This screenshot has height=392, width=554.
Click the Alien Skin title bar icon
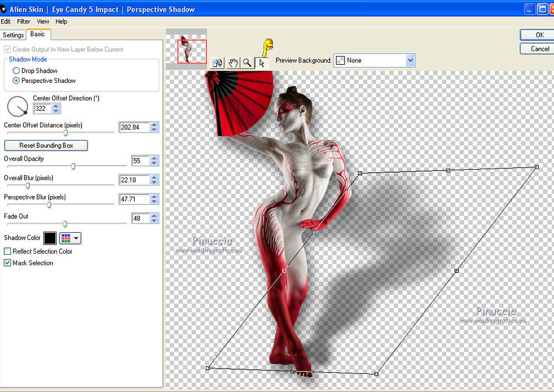click(3, 9)
